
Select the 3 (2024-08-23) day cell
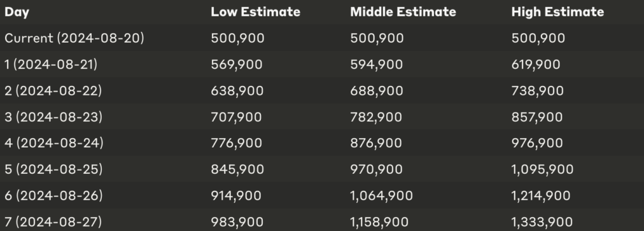[53, 117]
